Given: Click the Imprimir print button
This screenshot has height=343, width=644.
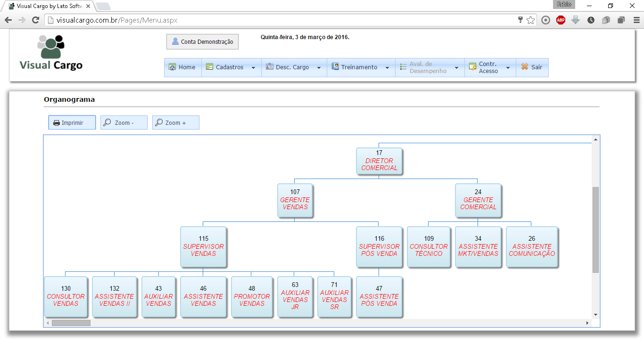Looking at the screenshot, I should 72,122.
